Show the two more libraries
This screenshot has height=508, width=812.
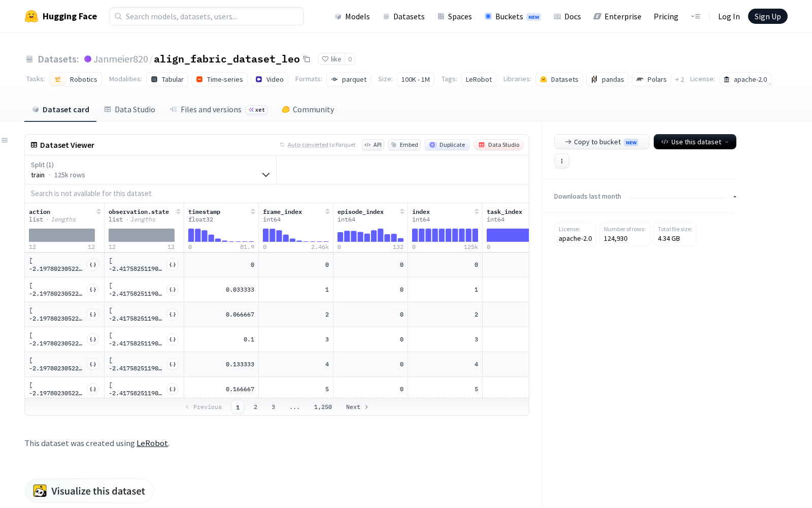680,80
